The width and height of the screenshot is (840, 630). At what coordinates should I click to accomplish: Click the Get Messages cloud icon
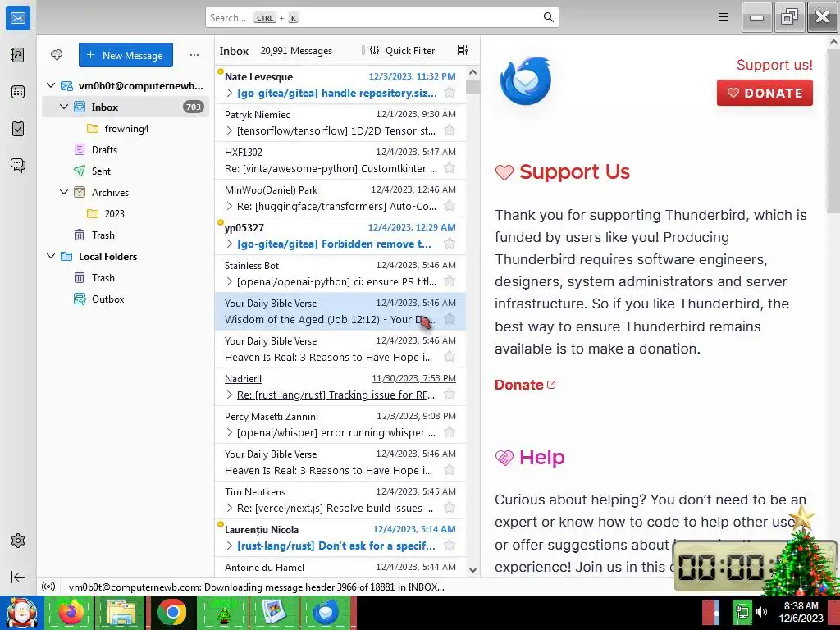[x=57, y=55]
